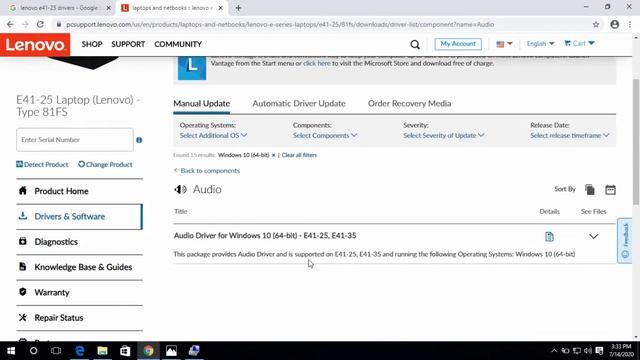The height and width of the screenshot is (360, 640).
Task: Open Cortana search circle on taskbar
Action: (x=33, y=351)
